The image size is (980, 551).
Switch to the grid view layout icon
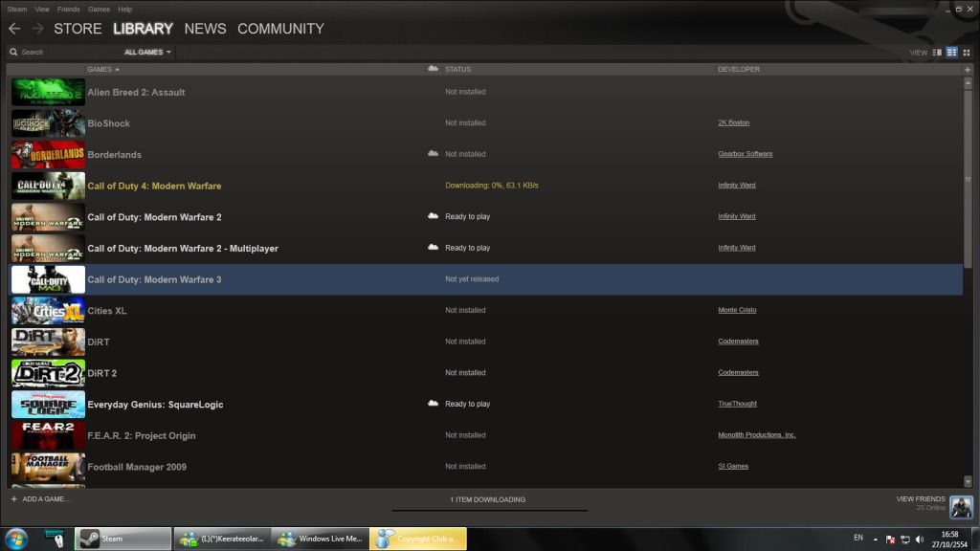[966, 53]
